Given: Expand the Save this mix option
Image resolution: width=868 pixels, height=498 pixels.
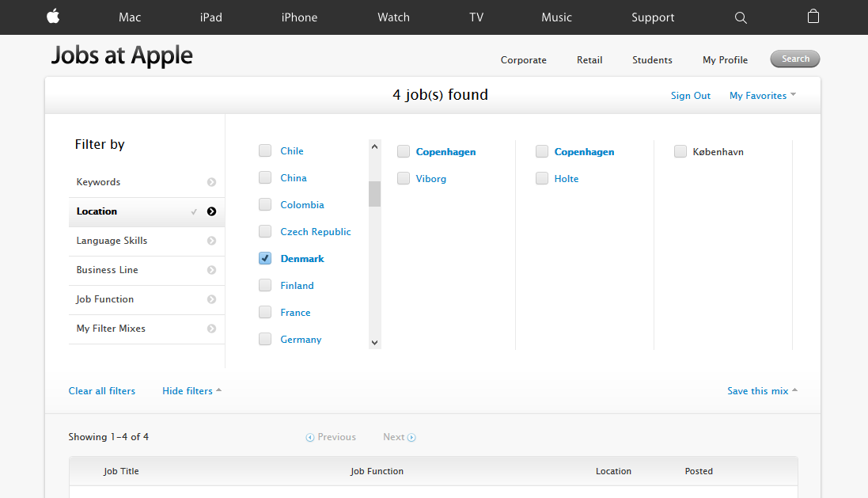Looking at the screenshot, I should 762,390.
